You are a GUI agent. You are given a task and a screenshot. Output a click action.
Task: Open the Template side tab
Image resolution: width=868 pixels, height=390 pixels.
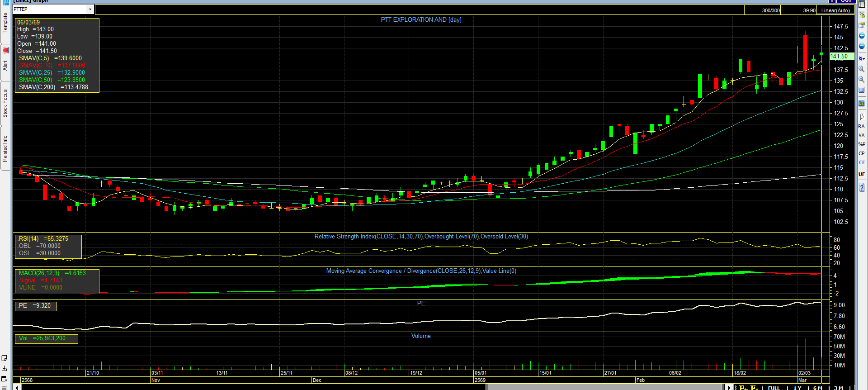coord(5,23)
